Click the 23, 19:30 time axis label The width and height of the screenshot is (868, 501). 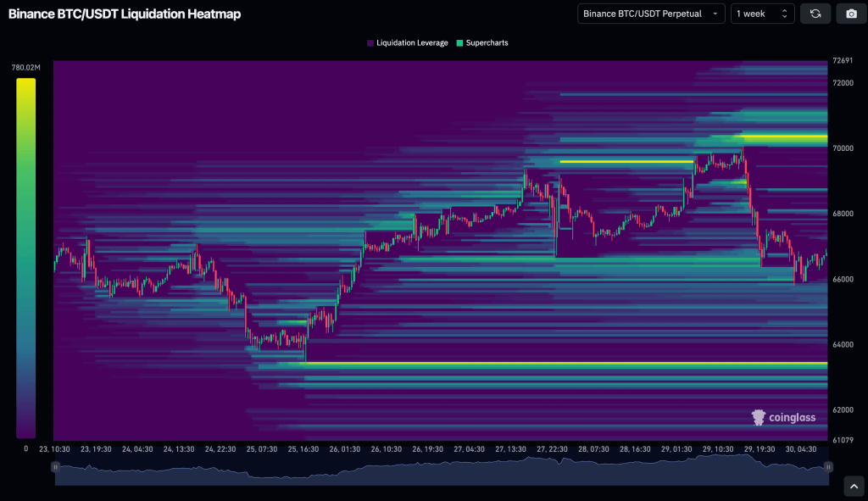click(x=96, y=449)
